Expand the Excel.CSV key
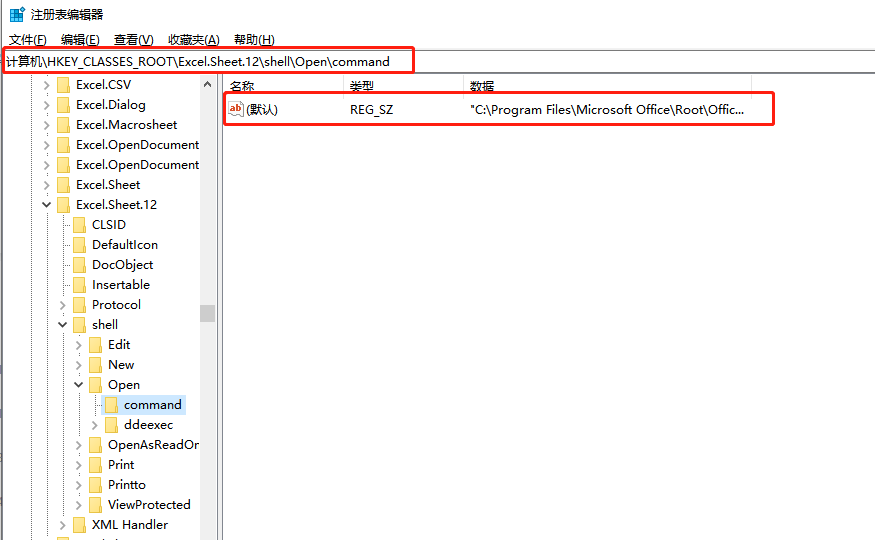This screenshot has height=540, width=875. pyautogui.click(x=47, y=85)
